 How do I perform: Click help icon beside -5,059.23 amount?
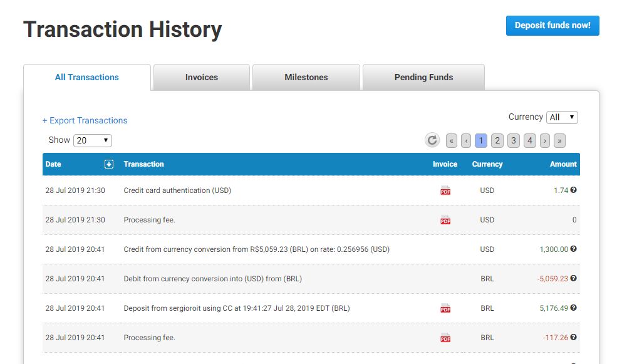point(574,278)
